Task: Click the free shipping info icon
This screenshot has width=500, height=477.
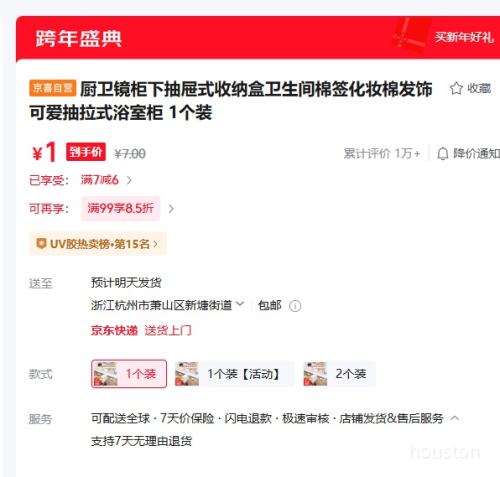Action: pyautogui.click(x=295, y=306)
